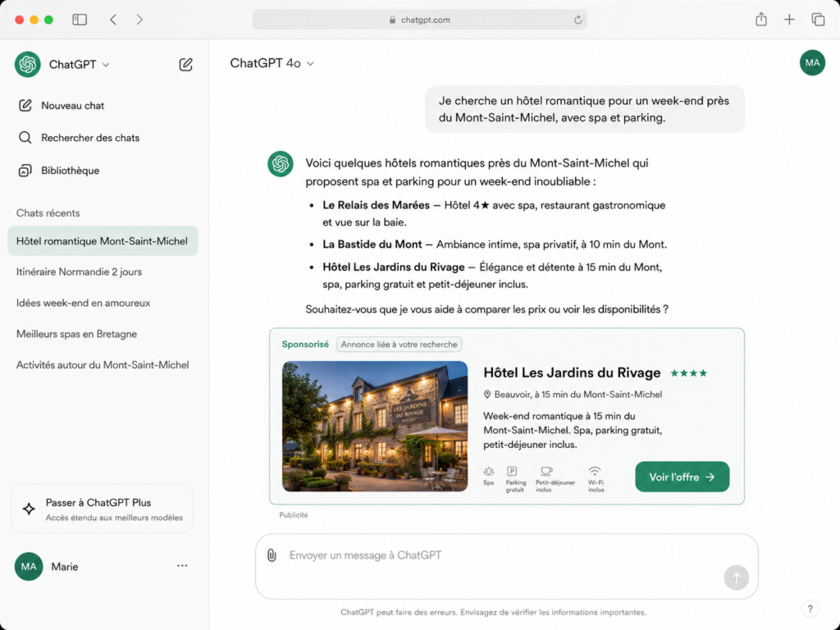The width and height of the screenshot is (840, 630).
Task: Click the four-star rating in the ad
Action: coord(689,373)
